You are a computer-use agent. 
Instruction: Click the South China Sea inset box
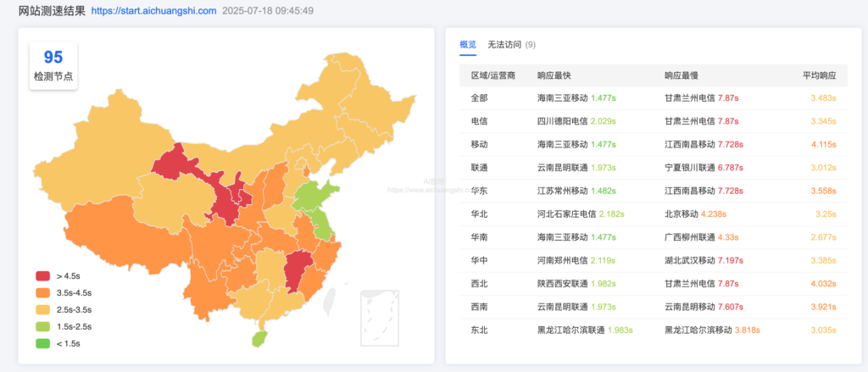(379, 317)
